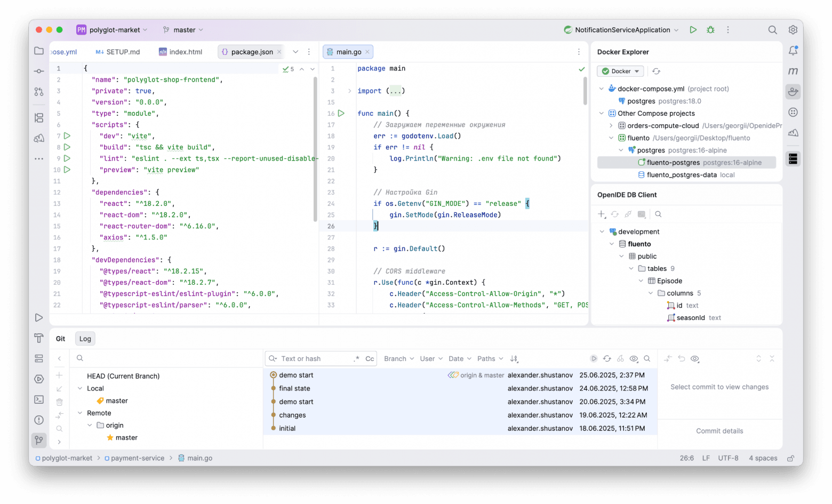Click the polyglot-market breadcrumb in status bar

[x=64, y=458]
